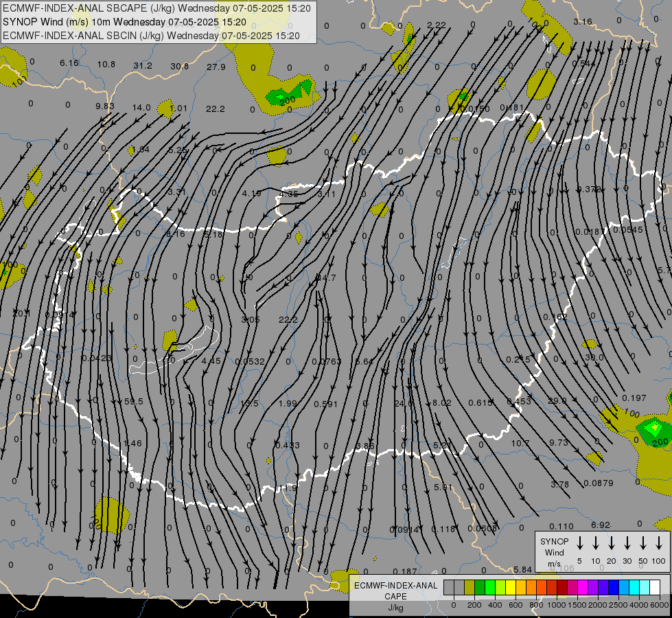The image size is (672, 618).
Task: Click the 29.0 value on the map
Action: [x=557, y=400]
